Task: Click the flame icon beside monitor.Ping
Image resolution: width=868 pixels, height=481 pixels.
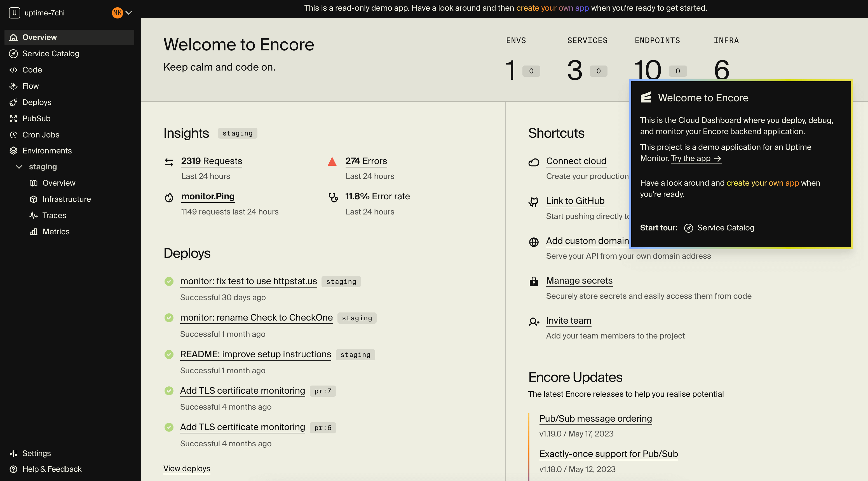Action: click(x=169, y=197)
